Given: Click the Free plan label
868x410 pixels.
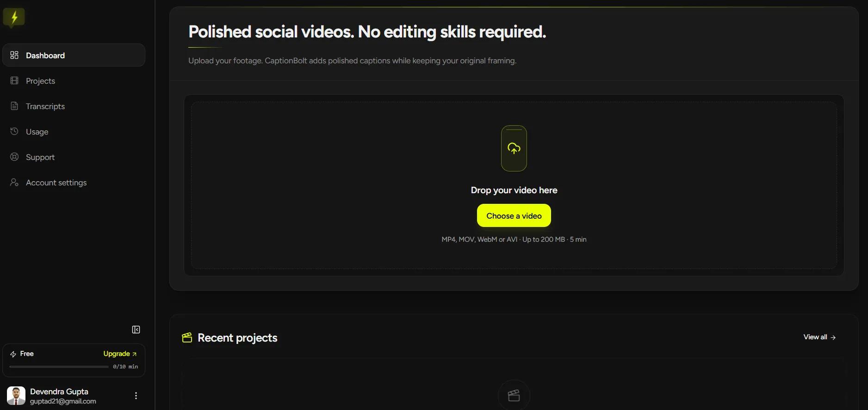Looking at the screenshot, I should 27,354.
